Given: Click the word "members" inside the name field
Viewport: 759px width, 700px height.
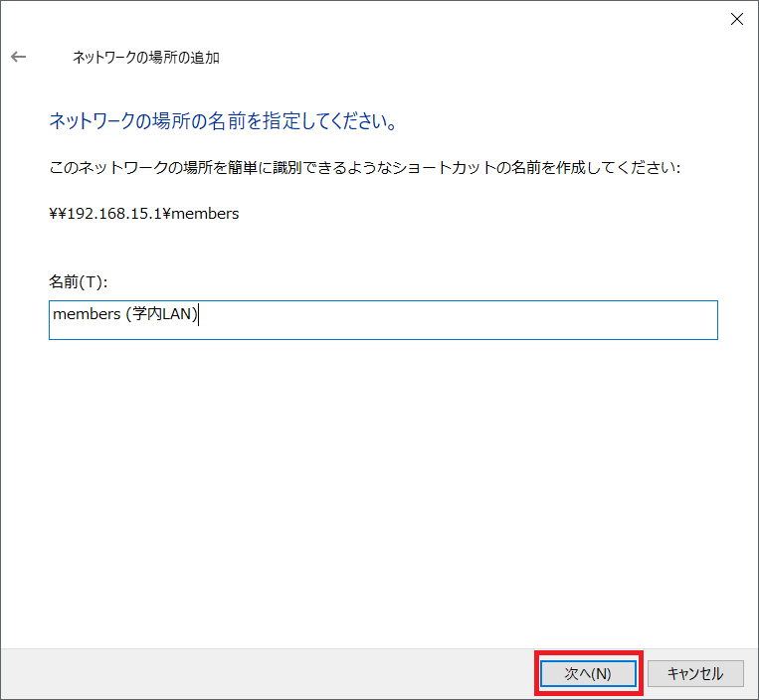Looking at the screenshot, I should [87, 314].
